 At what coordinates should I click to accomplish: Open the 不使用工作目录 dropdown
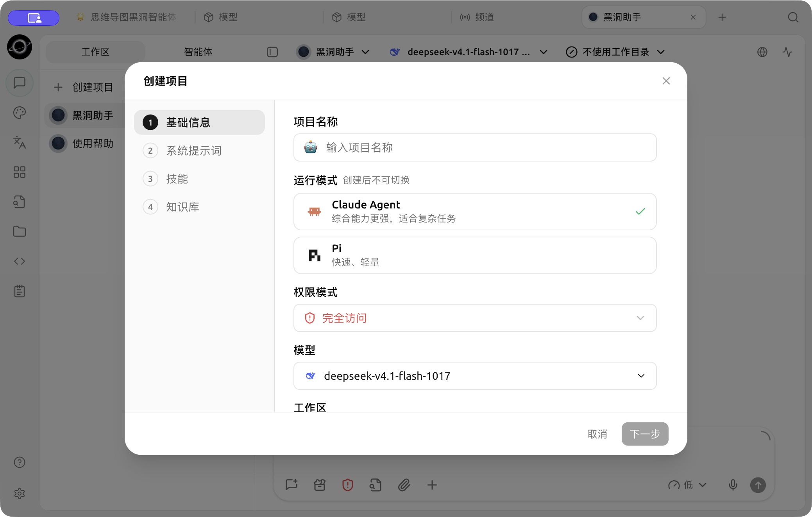point(615,52)
